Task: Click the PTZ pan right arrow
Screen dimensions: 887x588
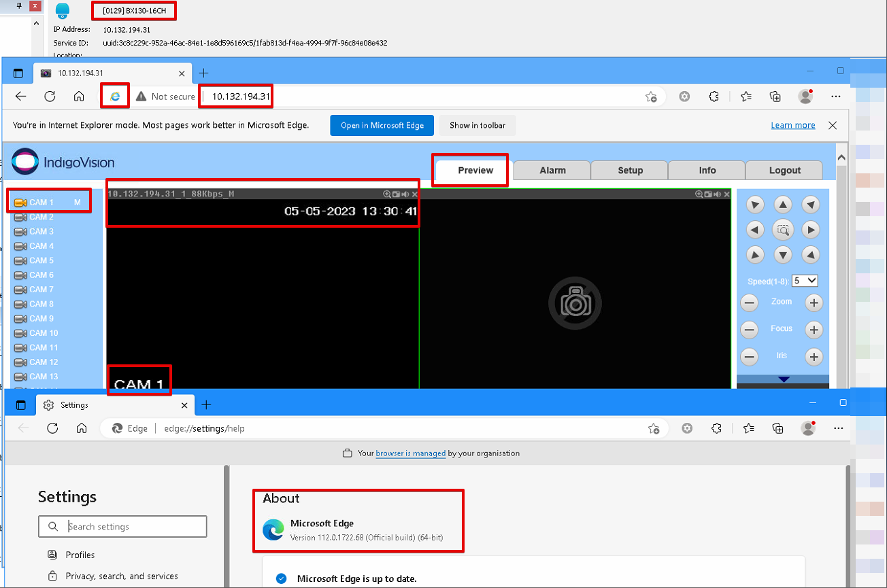Action: coord(810,230)
